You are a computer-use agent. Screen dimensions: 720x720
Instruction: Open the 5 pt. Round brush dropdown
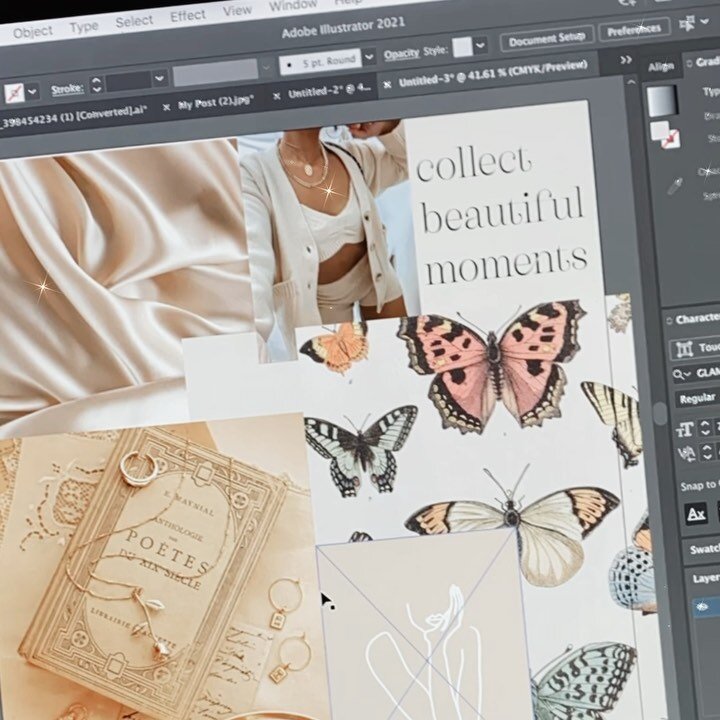pyautogui.click(x=369, y=57)
